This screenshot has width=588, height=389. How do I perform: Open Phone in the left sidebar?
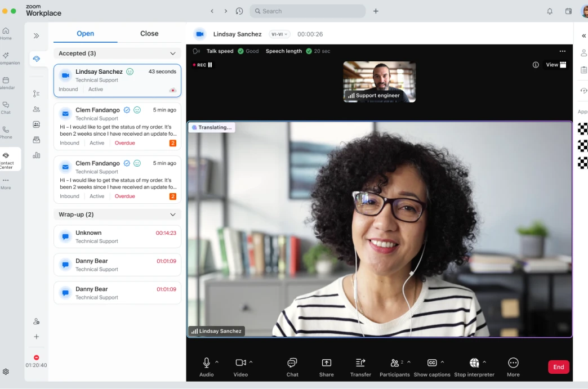(6, 132)
